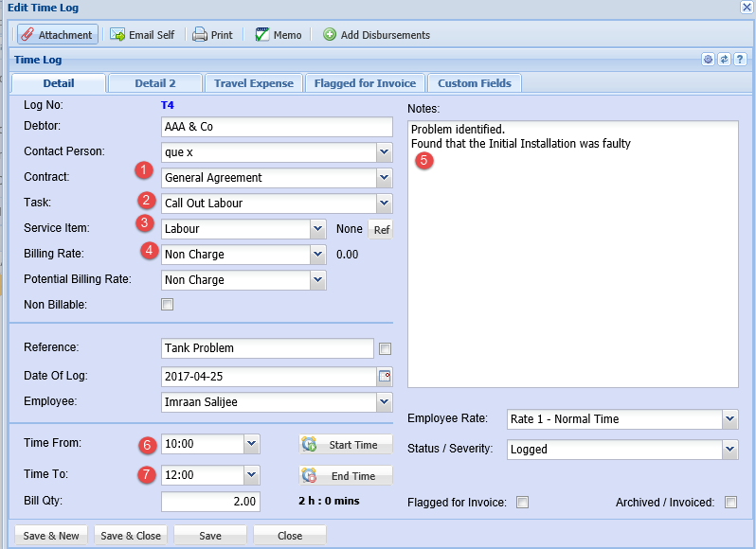Open the Billing Rate dropdown

tap(317, 254)
